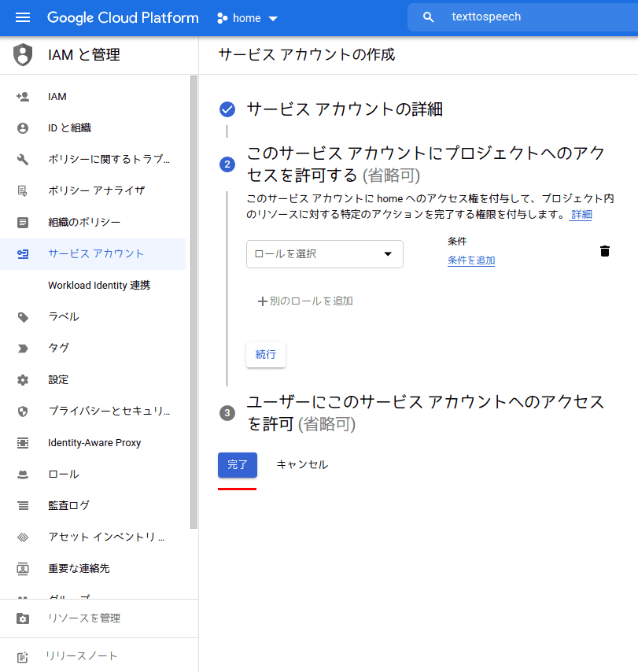Image resolution: width=638 pixels, height=672 pixels.
Task: Click the sidebar vertical scrollbar
Action: [x=194, y=299]
